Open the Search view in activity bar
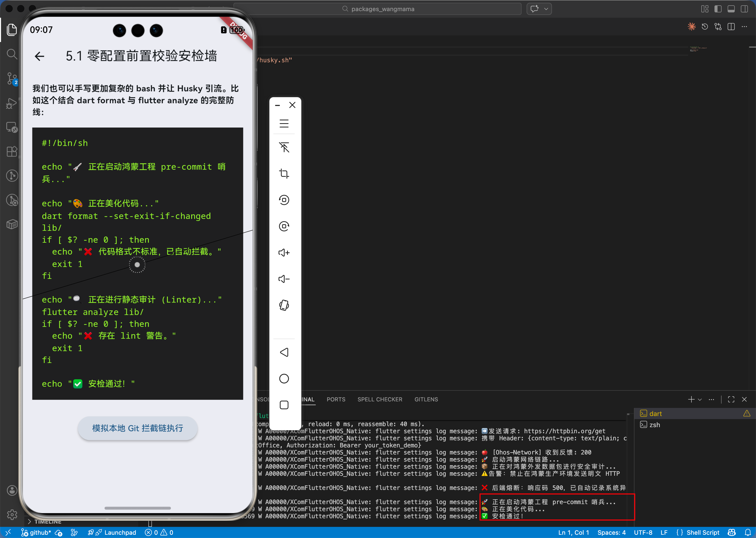 pos(12,54)
